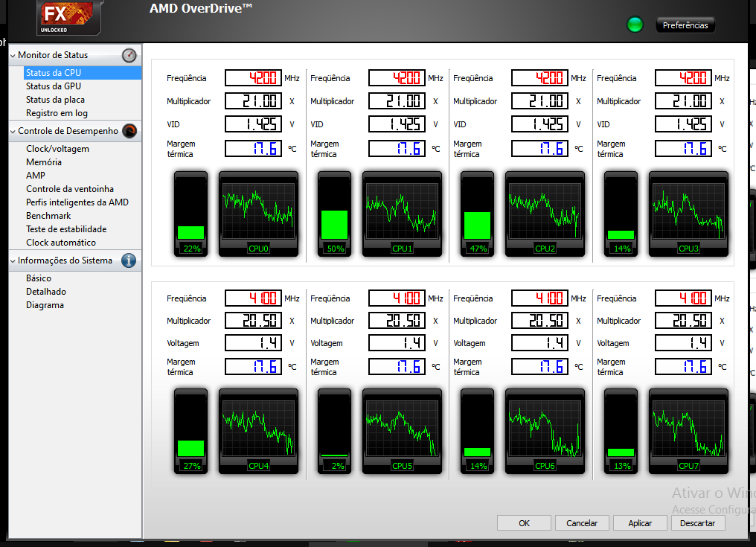Click the Cancelar button

[582, 523]
